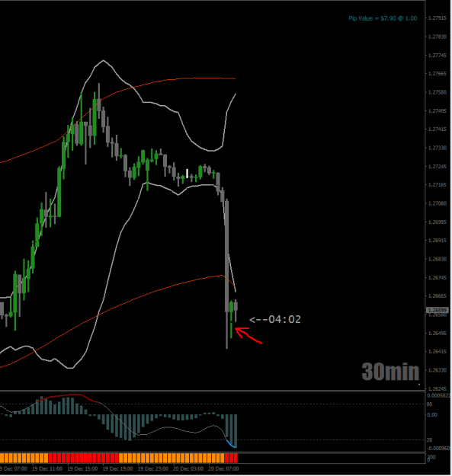Click the 0.0005822 indicator scale value
452x476 pixels.
pyautogui.click(x=439, y=395)
